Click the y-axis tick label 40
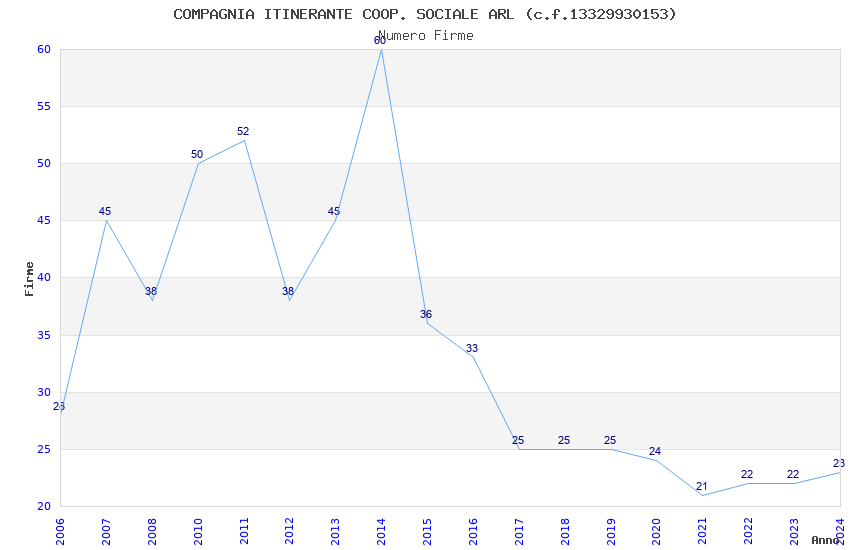850x550 pixels. point(44,277)
